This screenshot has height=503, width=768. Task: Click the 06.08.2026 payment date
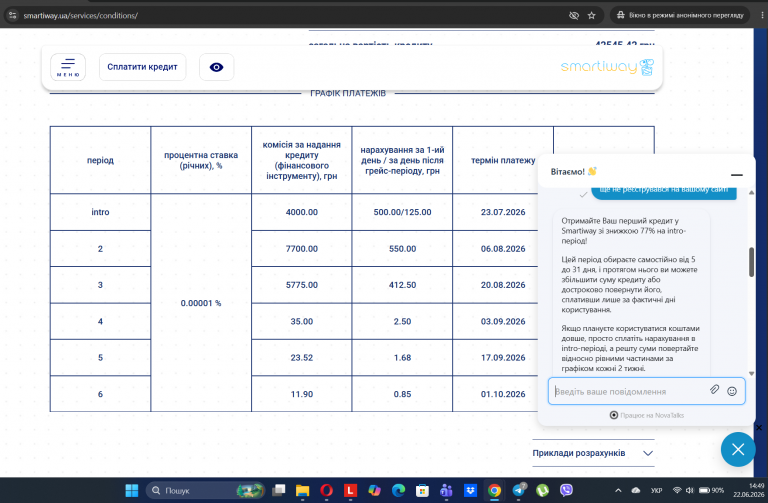click(503, 249)
